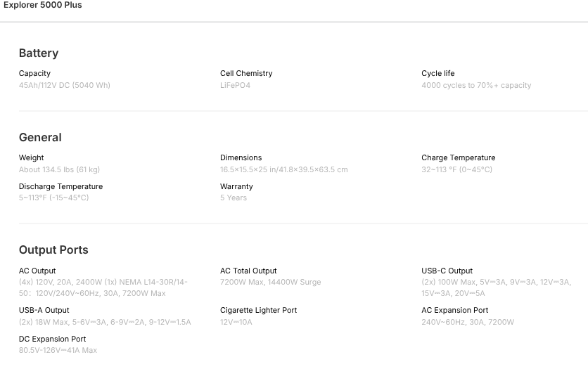Click the 5 Years warranty value
Image resolution: width=588 pixels, height=369 pixels.
234,198
